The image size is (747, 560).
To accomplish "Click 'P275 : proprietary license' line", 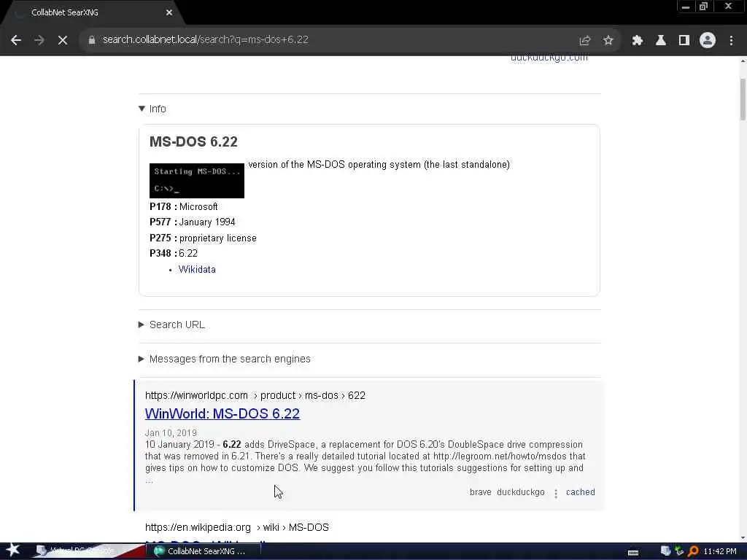I will 203,238.
